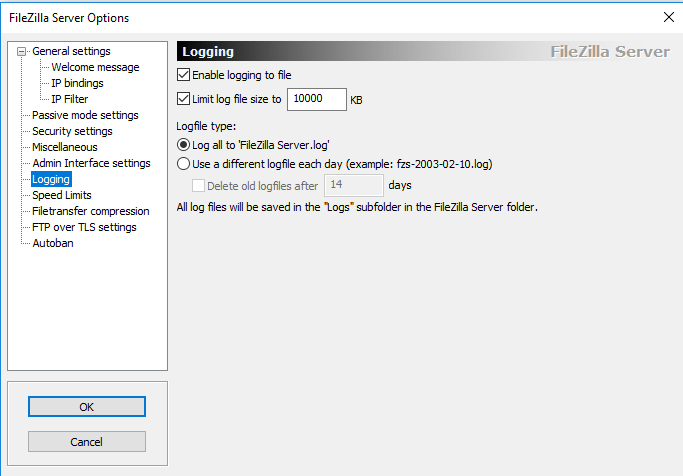
Task: Open Admin Interface settings
Action: [91, 163]
